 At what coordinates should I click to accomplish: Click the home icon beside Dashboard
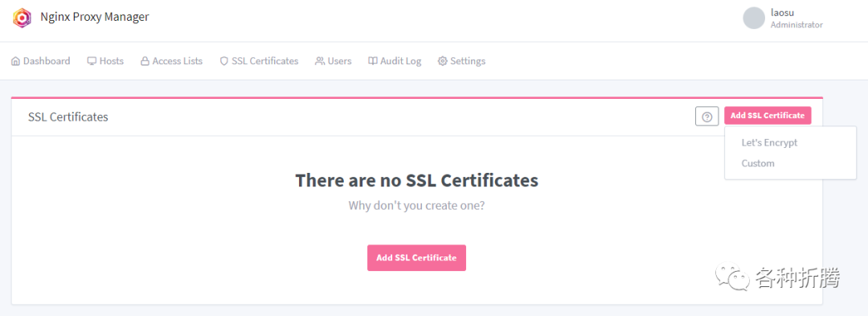15,61
